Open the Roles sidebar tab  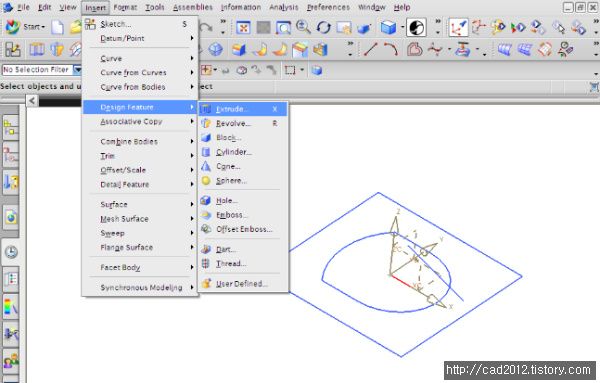click(10, 361)
